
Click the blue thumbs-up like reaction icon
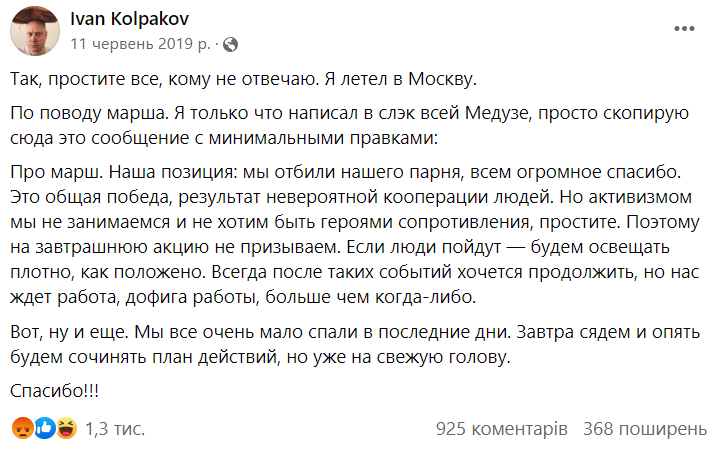[45, 428]
